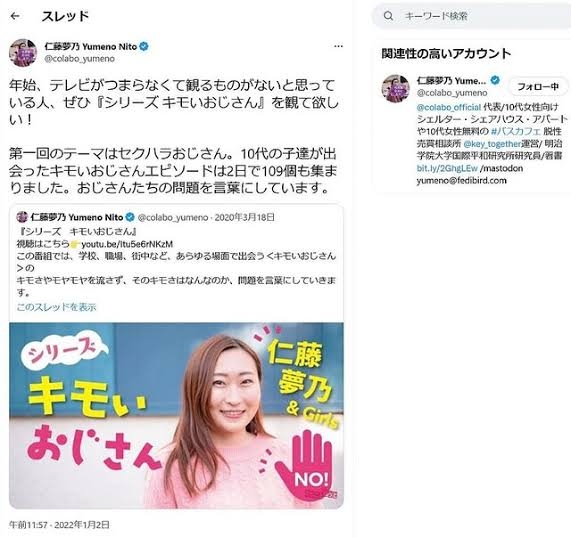
Task: Click the 午前11:57 · 2022年1月2日 timestamp
Action: (59, 525)
